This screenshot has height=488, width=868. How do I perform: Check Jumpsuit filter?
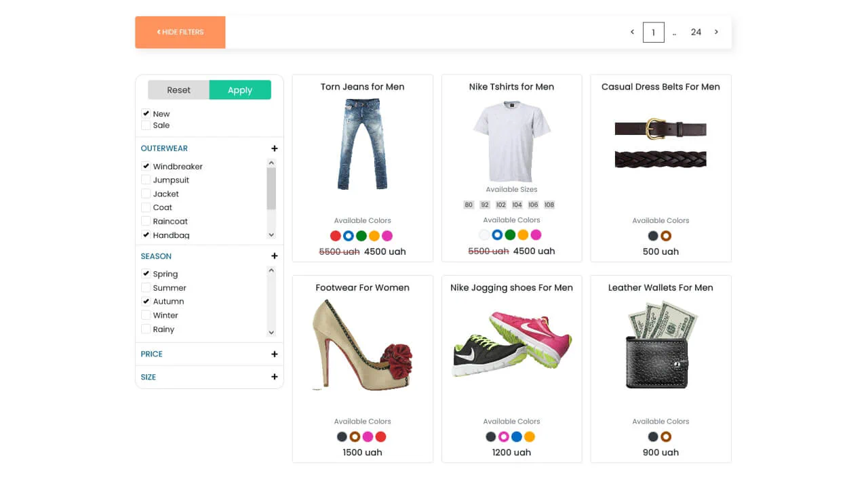tap(146, 180)
